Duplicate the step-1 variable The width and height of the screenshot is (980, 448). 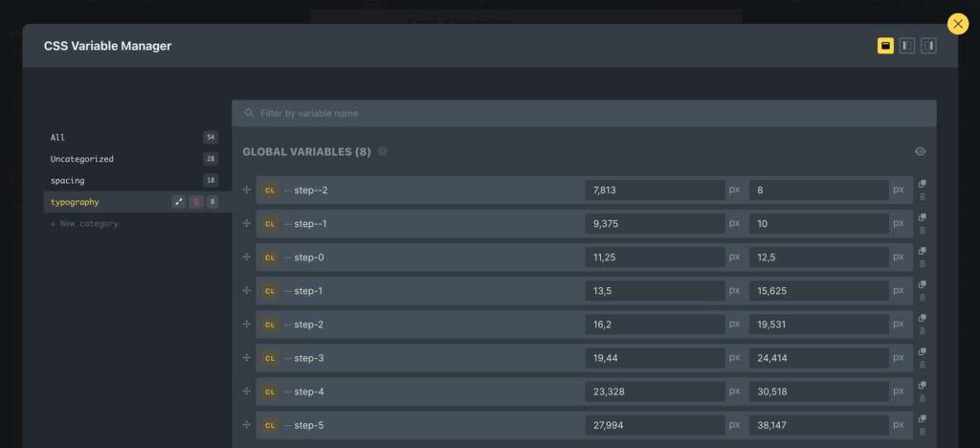(x=923, y=284)
